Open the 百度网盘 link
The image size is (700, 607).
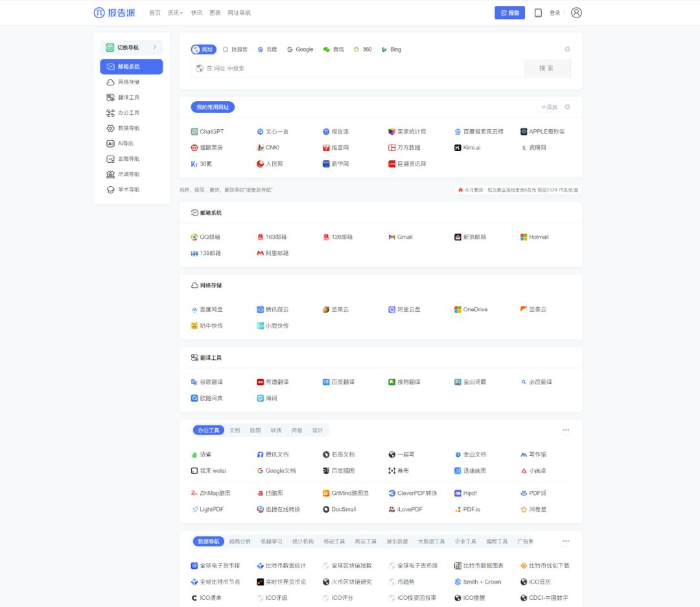click(207, 309)
